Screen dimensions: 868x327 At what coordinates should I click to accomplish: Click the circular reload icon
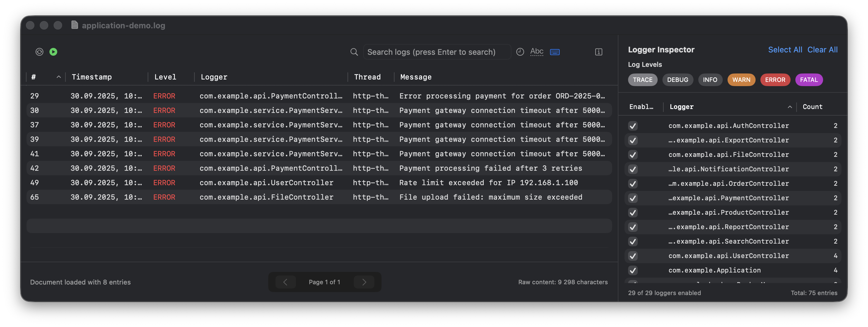click(39, 52)
